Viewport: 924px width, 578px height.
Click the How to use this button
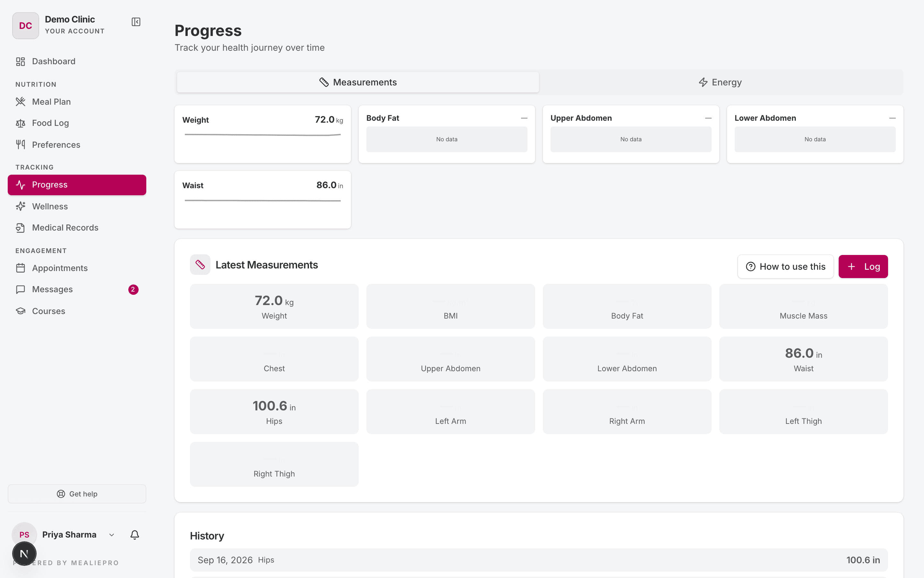[x=785, y=267]
